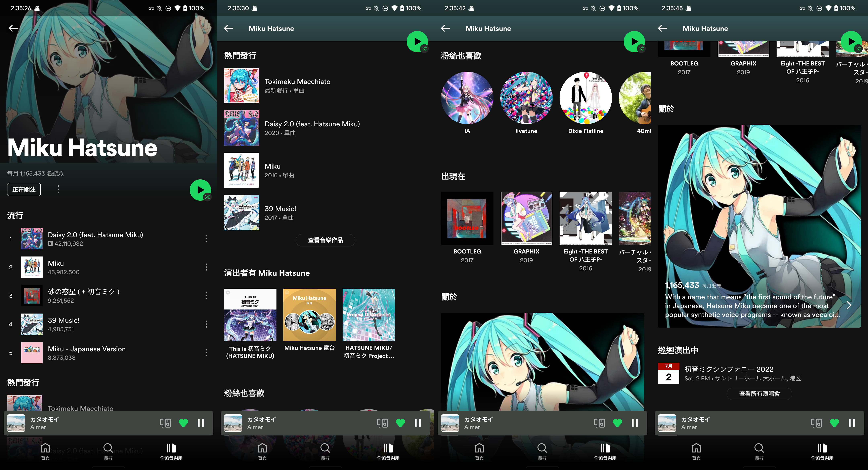Viewport: 868px width, 470px height.
Task: Switch to 首頁 tab on 2:35:30 screen
Action: (x=262, y=452)
